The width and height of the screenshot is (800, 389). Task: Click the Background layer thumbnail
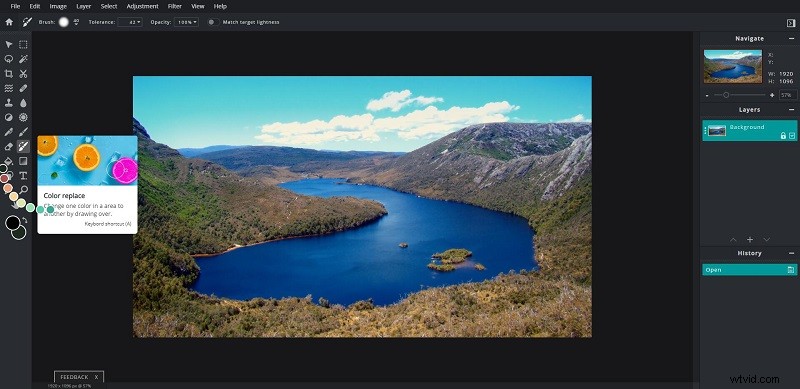717,131
